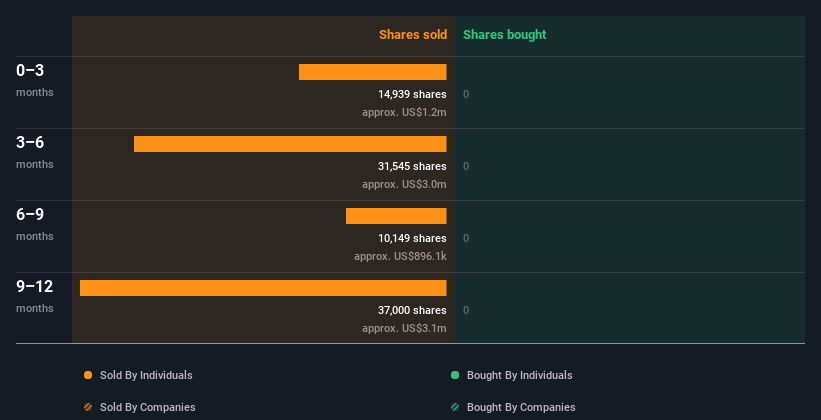This screenshot has height=420, width=821.
Task: Click the 10,149 shares value
Action: (x=413, y=238)
